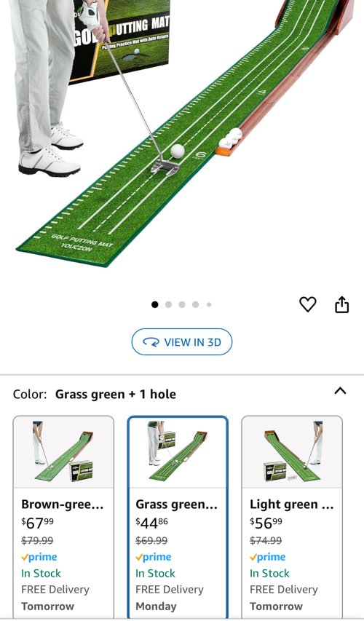Go to last small carousel dot

[x=209, y=304]
